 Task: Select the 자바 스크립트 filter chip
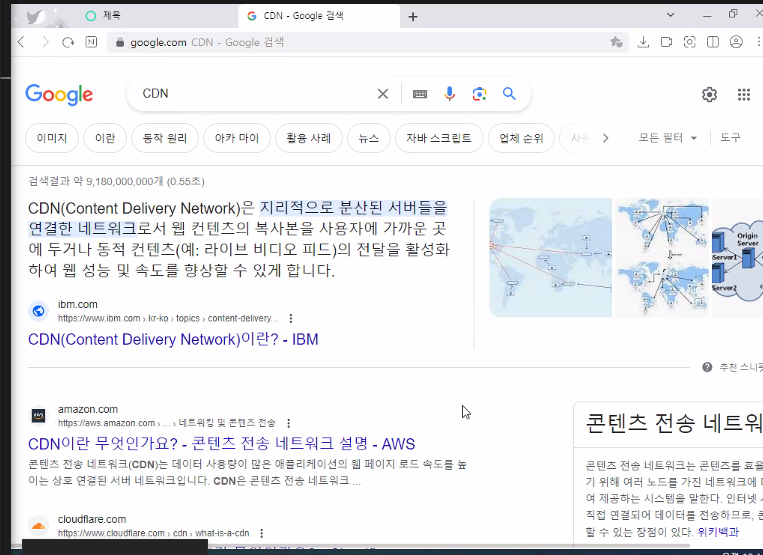click(438, 138)
